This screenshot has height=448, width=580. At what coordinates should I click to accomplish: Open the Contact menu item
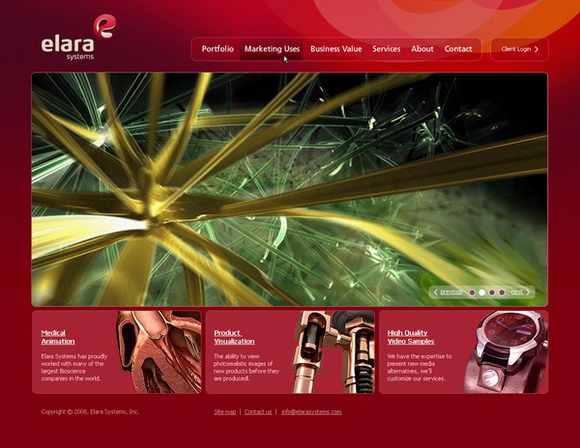[x=458, y=49]
